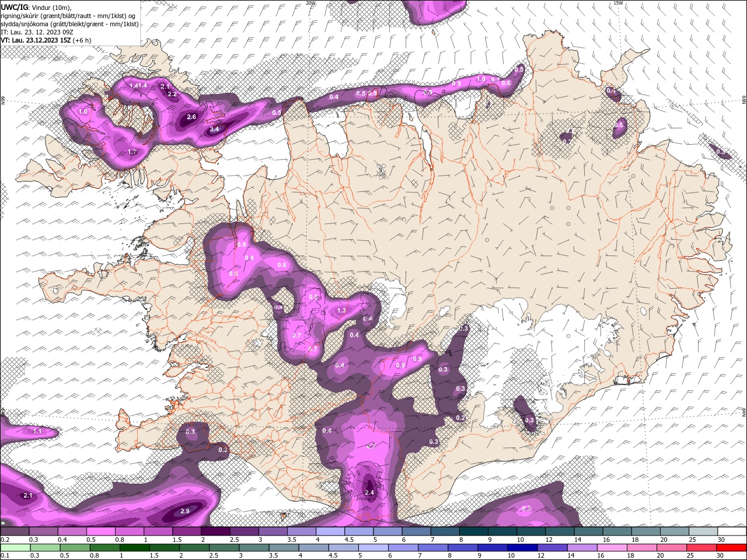The height and width of the screenshot is (560, 747).
Task: Click the dark navy blue rain legend swatch
Action: [x=522, y=548]
